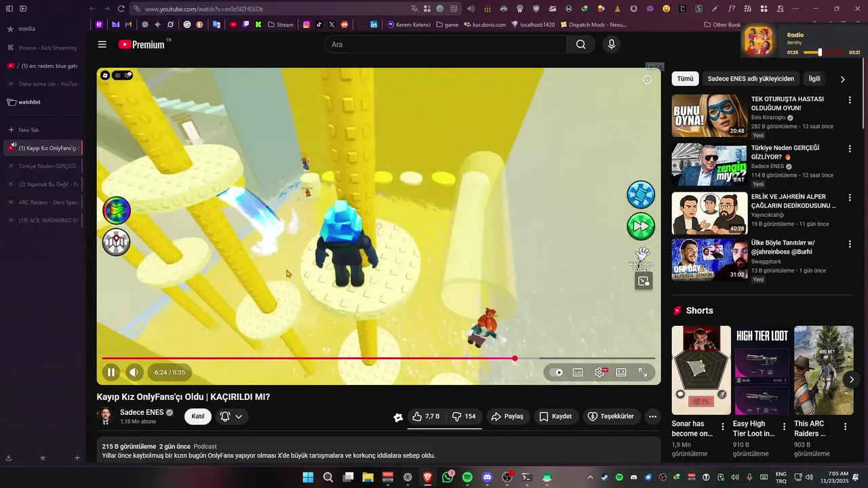868x488 pixels.
Task: Click the translate page icon in address bar
Action: [414, 9]
